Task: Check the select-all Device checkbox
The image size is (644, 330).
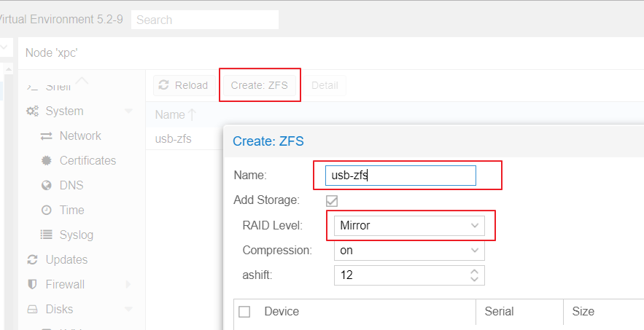Action: [244, 312]
